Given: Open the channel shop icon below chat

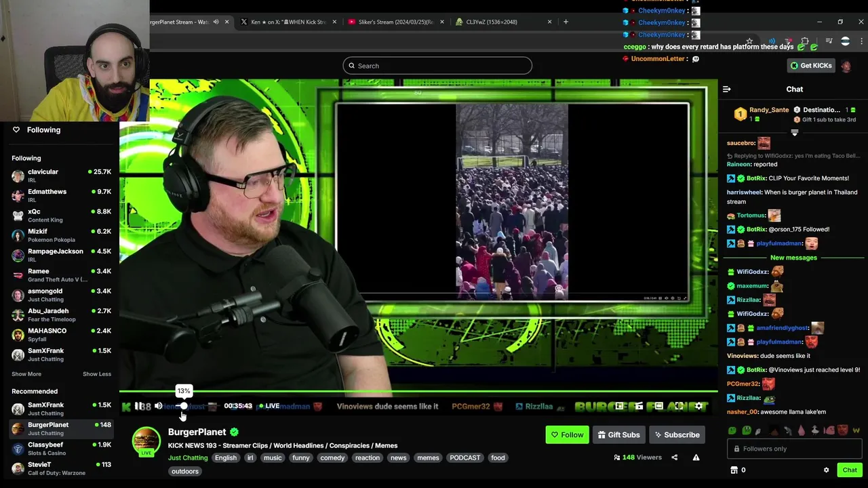Looking at the screenshot, I should click(733, 470).
